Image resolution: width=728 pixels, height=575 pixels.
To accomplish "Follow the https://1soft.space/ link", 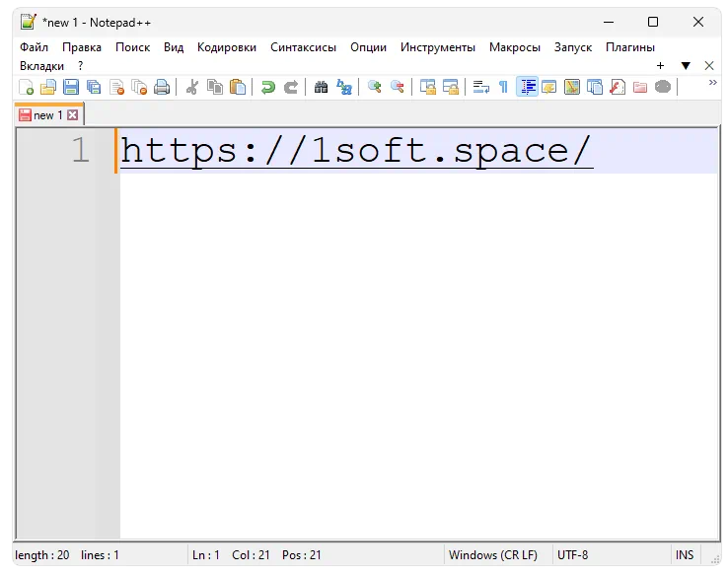I will point(356,151).
